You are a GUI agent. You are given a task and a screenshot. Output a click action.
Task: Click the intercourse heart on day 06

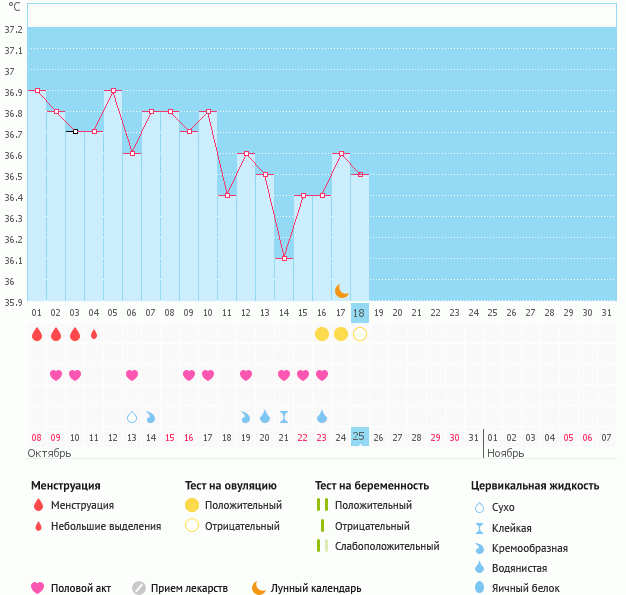pos(131,375)
